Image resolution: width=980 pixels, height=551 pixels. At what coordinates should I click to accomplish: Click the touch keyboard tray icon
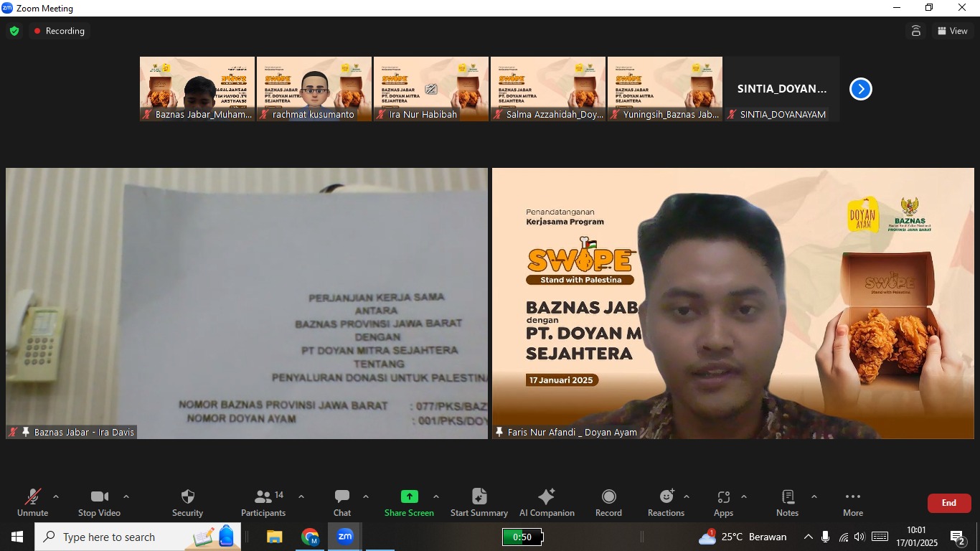coord(880,537)
